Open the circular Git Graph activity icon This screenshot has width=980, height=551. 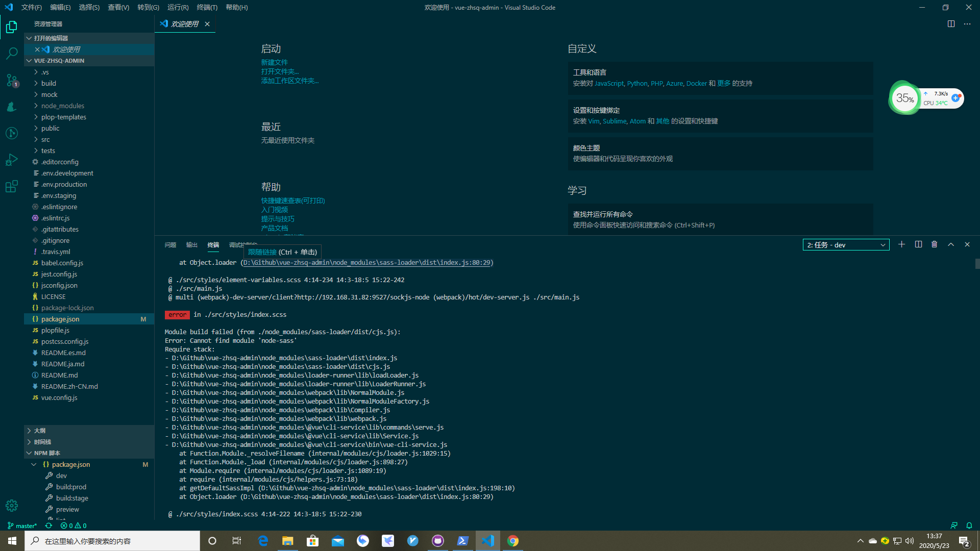tap(11, 133)
